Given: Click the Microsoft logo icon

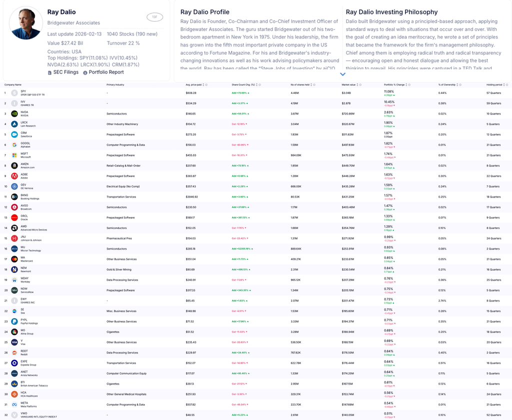Looking at the screenshot, I should pyautogui.click(x=14, y=155).
